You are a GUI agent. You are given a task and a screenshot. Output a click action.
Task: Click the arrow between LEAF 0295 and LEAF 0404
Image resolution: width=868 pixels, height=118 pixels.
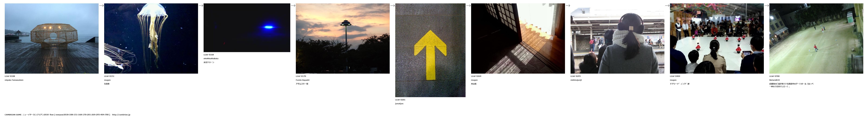click(x=667, y=5)
